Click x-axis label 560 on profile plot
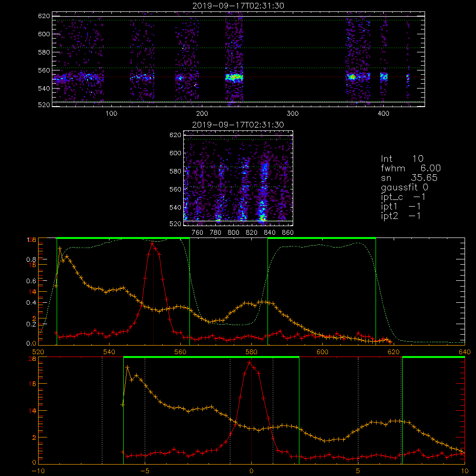This screenshot has width=476, height=476. point(180,352)
